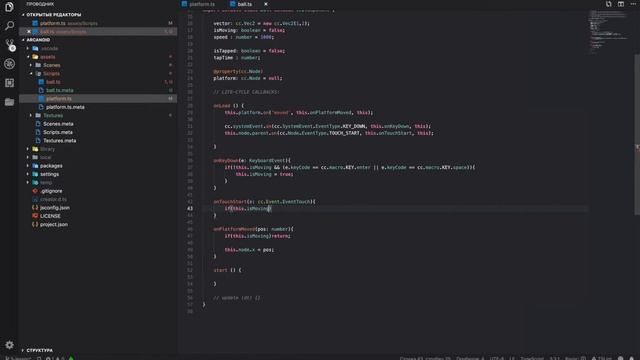Open the Explorer view in activity bar
The width and height of the screenshot is (640, 360).
click(9, 7)
